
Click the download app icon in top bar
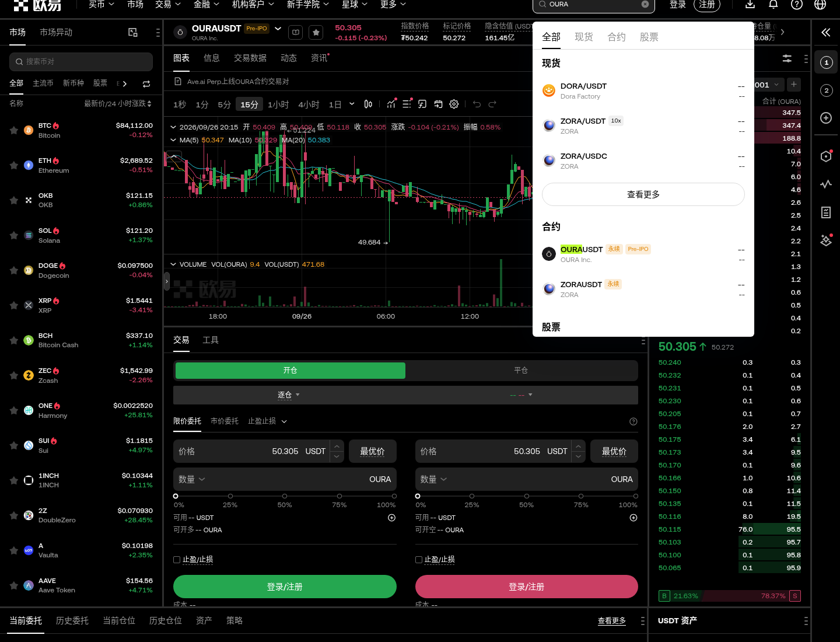(x=750, y=4)
